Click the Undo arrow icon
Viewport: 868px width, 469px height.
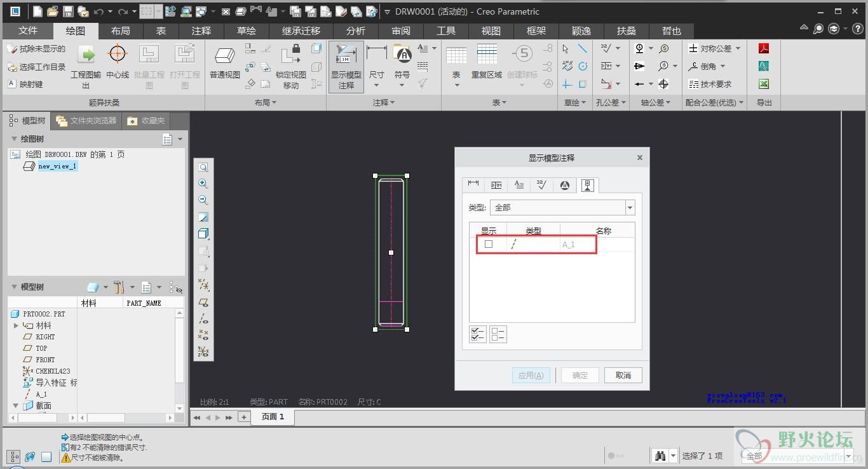pyautogui.click(x=98, y=11)
